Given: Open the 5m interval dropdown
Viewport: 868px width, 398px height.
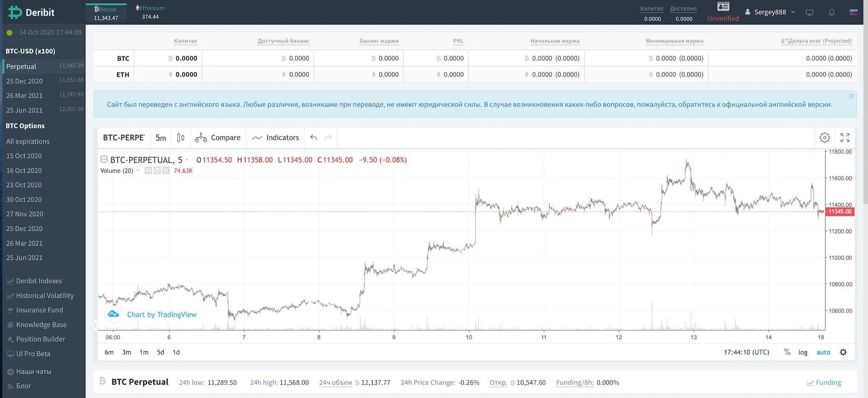Looking at the screenshot, I should coord(160,137).
